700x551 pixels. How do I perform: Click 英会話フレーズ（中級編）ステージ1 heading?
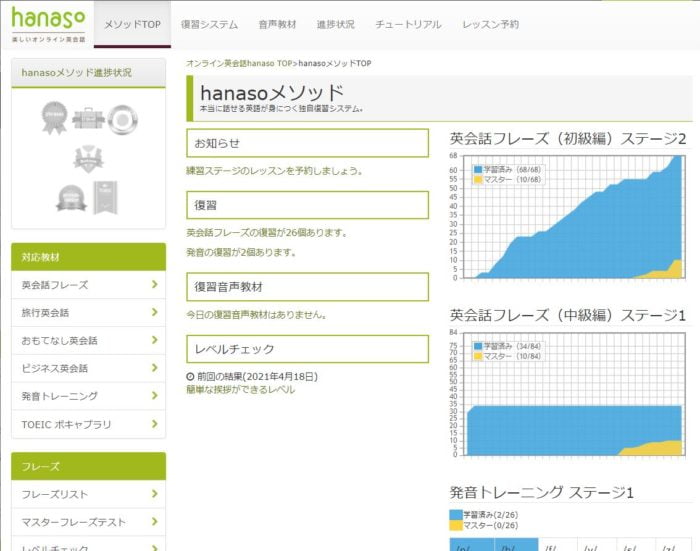(x=568, y=316)
